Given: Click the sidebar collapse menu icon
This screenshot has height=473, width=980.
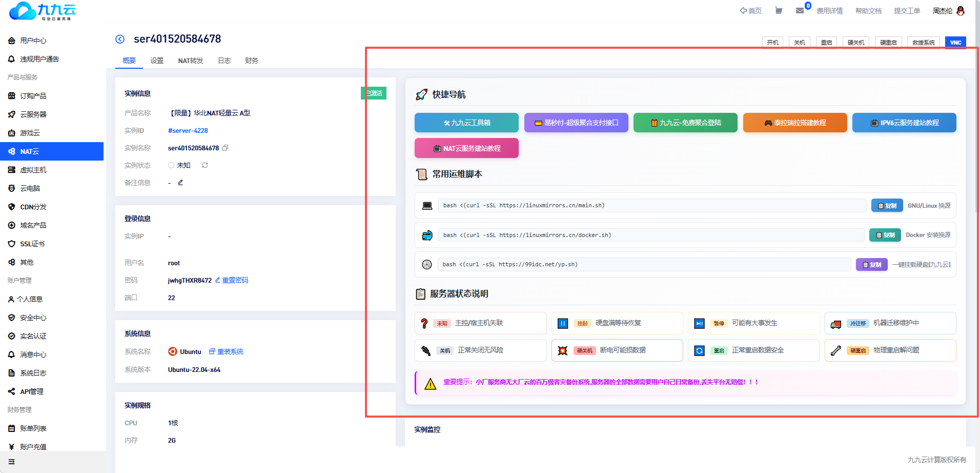Looking at the screenshot, I should tap(12, 462).
